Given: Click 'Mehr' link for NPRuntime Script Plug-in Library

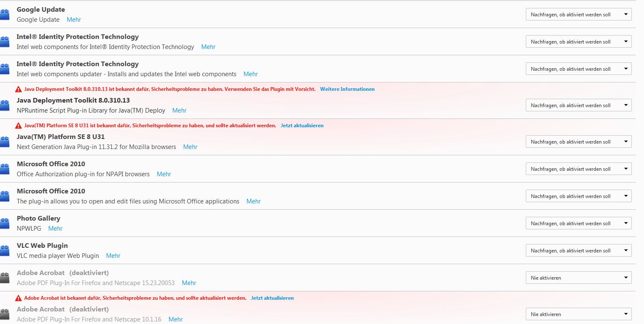Looking at the screenshot, I should [179, 111].
